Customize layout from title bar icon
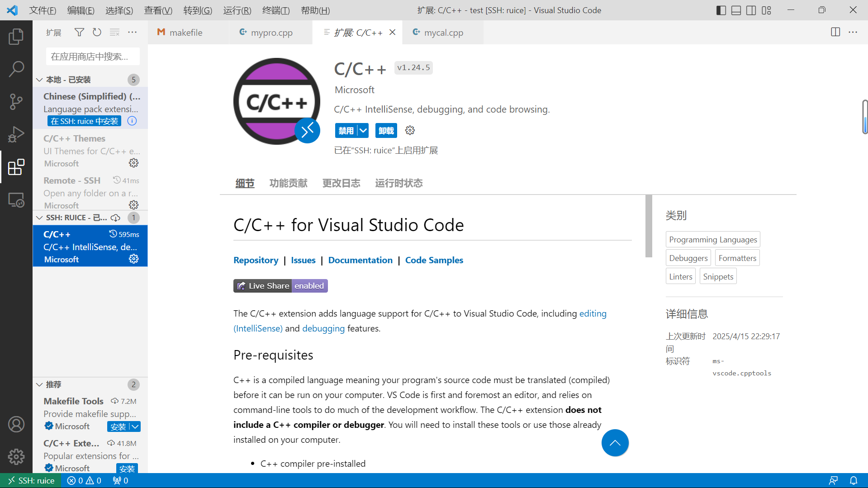Viewport: 868px width, 488px height. [x=766, y=10]
